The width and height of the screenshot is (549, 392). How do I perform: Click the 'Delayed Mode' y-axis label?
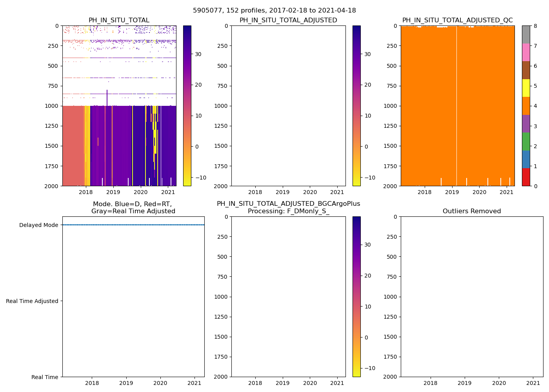38,225
